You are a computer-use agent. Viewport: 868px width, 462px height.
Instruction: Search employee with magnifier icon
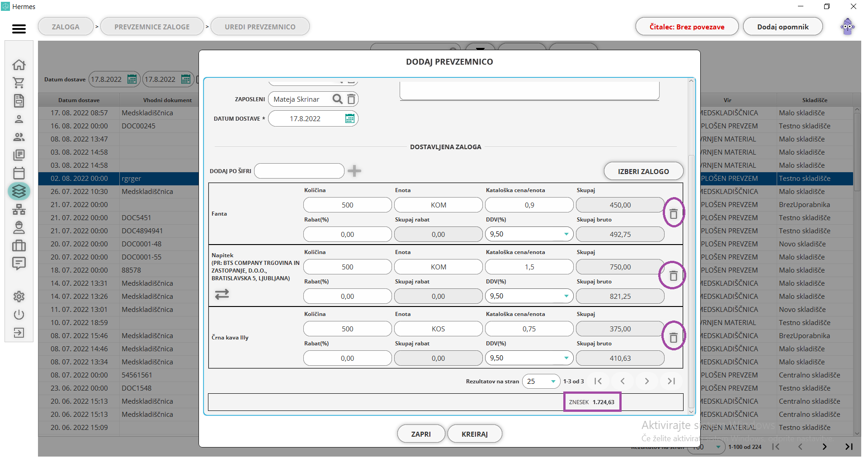(x=337, y=99)
